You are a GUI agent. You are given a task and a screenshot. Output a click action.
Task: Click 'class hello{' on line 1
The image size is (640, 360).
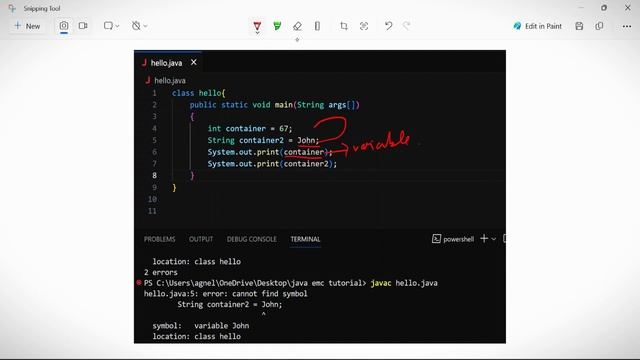(x=198, y=93)
